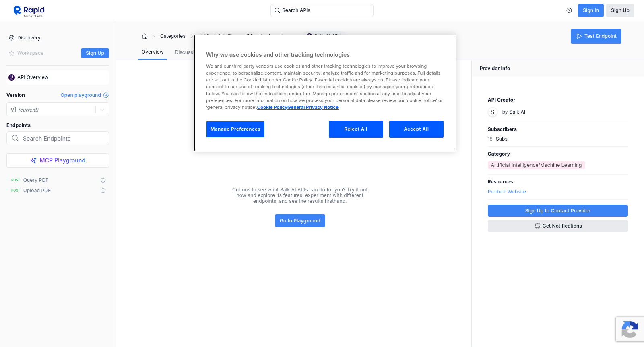This screenshot has height=347, width=644.
Task: Click the Artificial Intelligence/Machine Learning category tag
Action: [536, 165]
